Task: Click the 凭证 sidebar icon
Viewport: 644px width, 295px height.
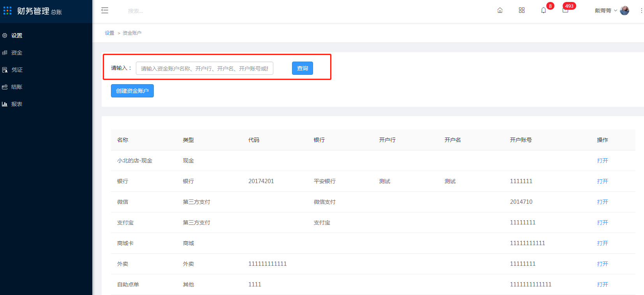Action: click(5, 70)
